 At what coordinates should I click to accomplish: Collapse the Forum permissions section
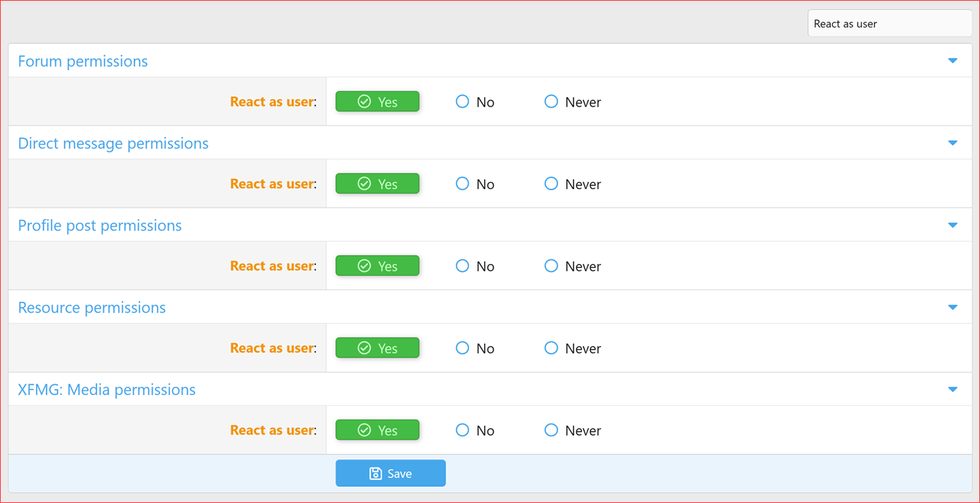tap(952, 60)
